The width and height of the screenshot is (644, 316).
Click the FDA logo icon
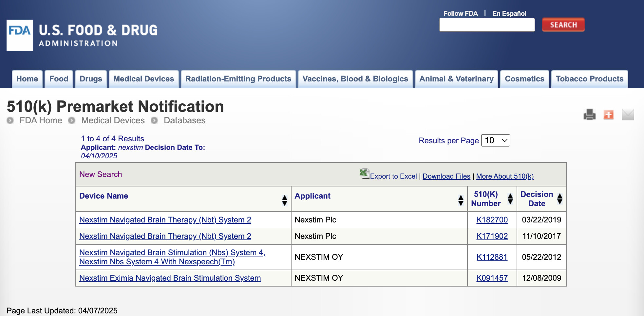(20, 35)
